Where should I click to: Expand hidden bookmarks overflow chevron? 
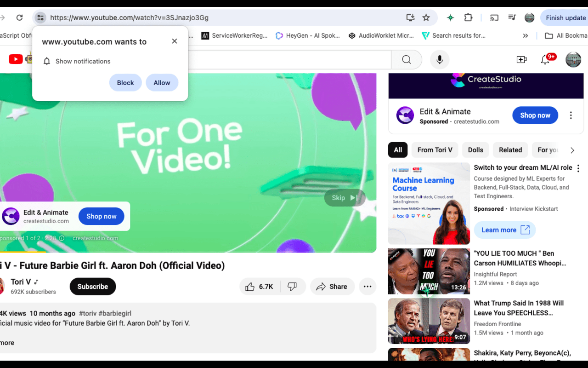[526, 35]
